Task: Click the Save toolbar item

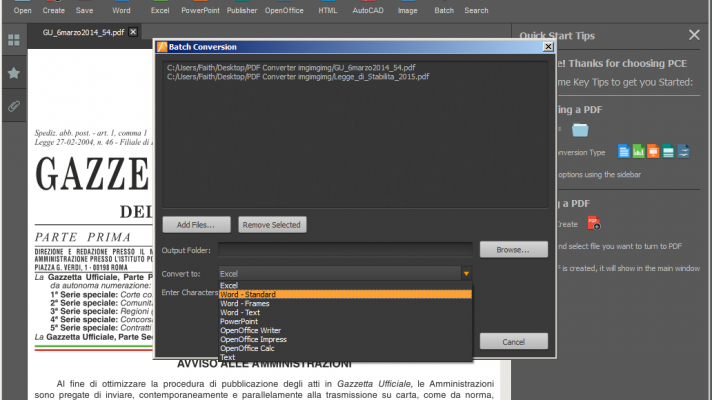Action: (84, 8)
